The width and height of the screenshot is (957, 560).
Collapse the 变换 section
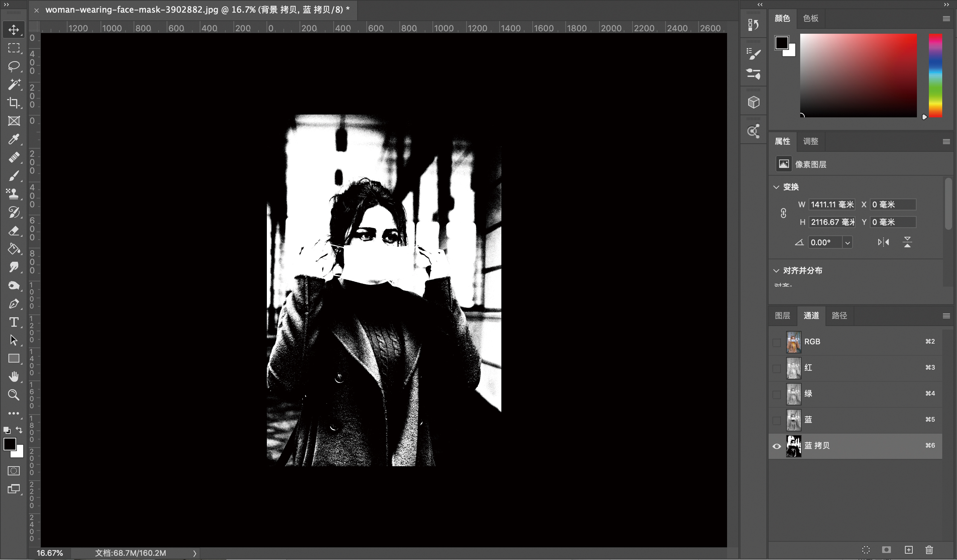pos(776,187)
